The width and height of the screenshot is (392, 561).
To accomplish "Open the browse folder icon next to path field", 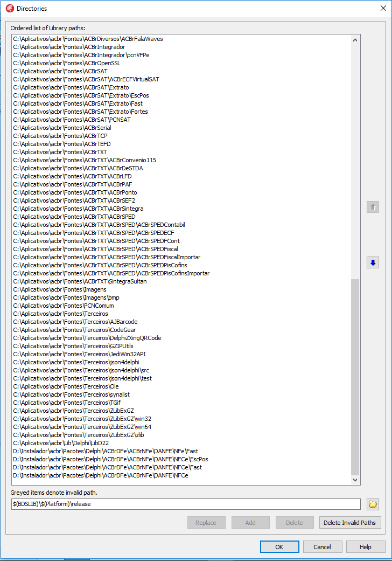I will click(x=373, y=504).
